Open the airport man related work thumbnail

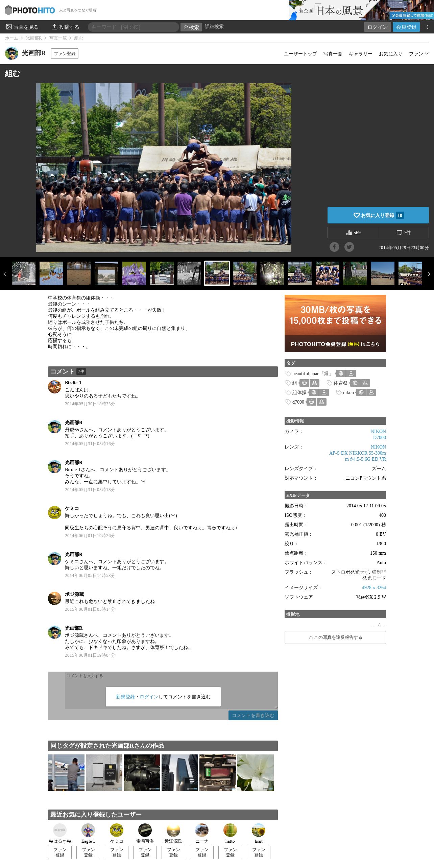point(66,773)
